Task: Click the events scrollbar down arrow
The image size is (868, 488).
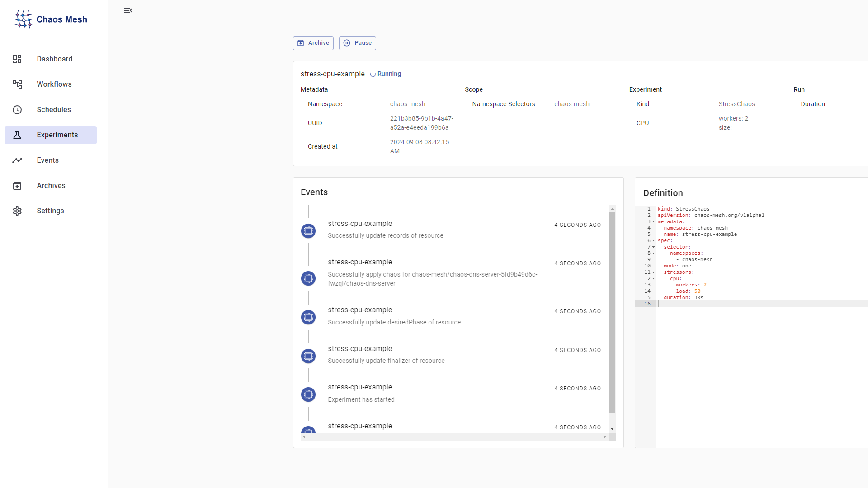Action: 612,428
